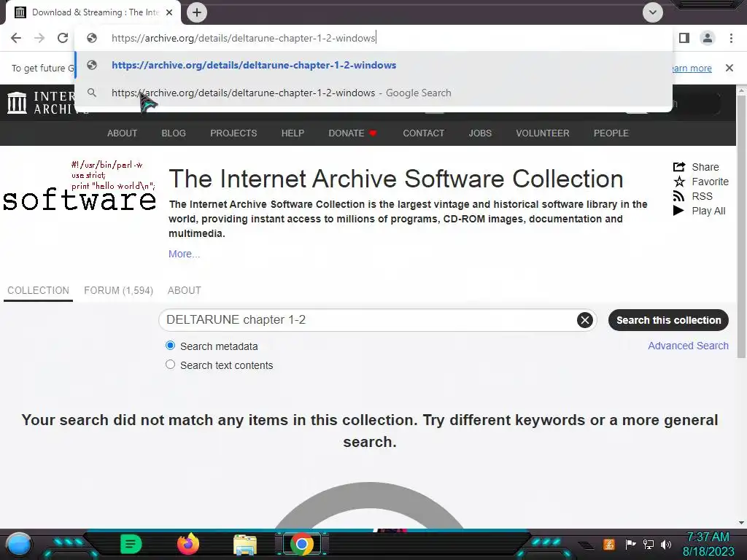
Task: Open the CONTACT navigation item
Action: tap(424, 133)
